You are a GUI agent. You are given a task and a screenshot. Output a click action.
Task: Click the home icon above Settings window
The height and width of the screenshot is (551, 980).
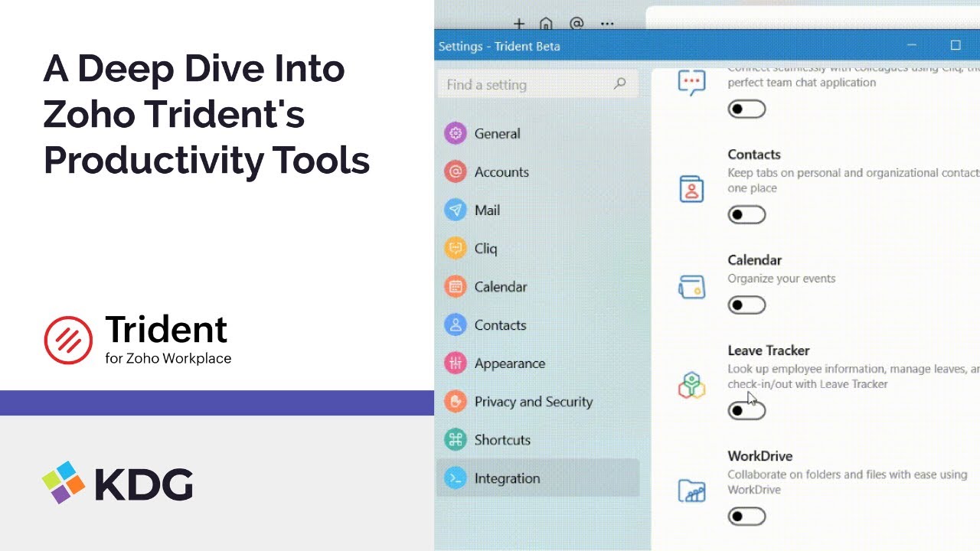[546, 24]
